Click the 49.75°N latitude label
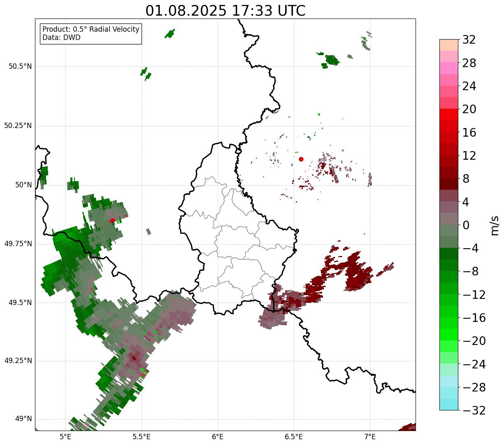 point(18,244)
